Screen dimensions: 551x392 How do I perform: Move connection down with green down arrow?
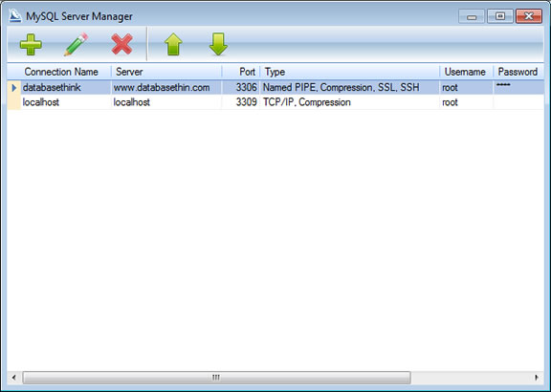tap(218, 44)
